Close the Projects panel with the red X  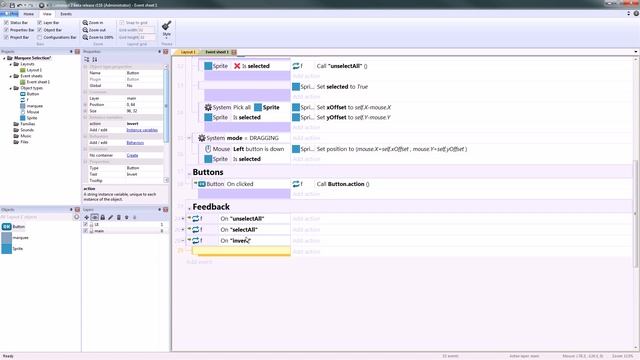77,52
